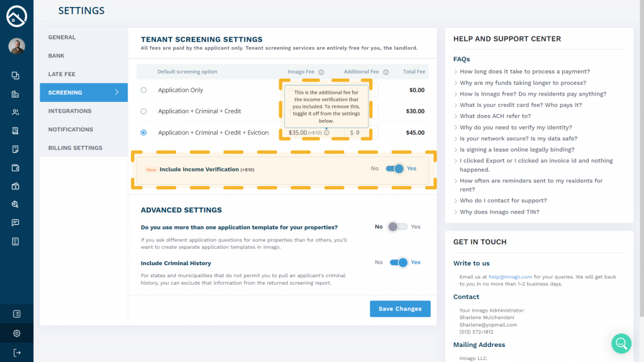Image resolution: width=644 pixels, height=362 pixels.
Task: Expand 'Why does Innago need TIN?' FAQ
Action: click(499, 212)
